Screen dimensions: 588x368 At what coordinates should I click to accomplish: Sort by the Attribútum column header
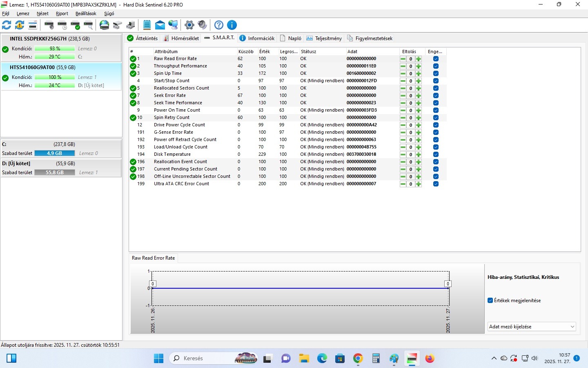coord(195,52)
